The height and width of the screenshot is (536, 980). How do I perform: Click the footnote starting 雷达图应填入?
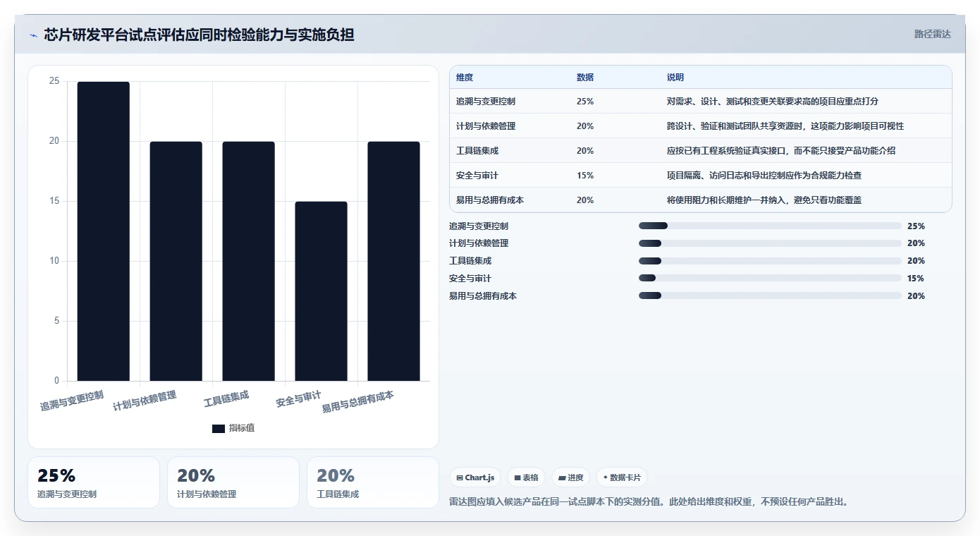pyautogui.click(x=649, y=502)
